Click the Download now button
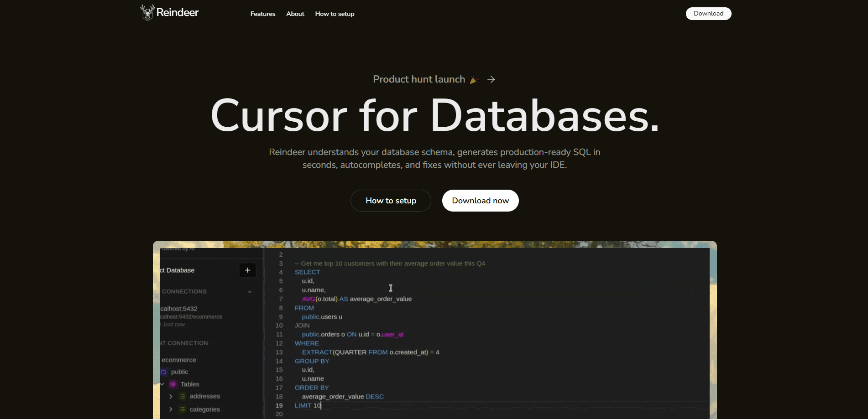 click(x=480, y=201)
